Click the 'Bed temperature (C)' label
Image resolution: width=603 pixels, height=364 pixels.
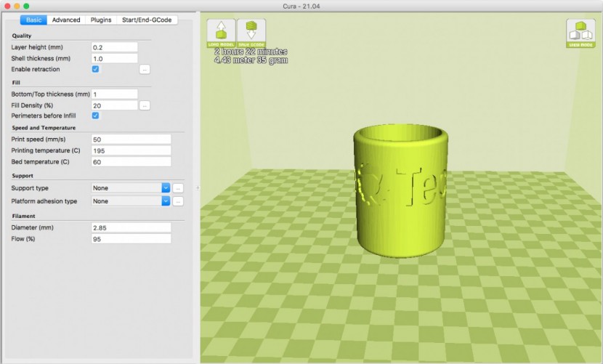pos(41,161)
